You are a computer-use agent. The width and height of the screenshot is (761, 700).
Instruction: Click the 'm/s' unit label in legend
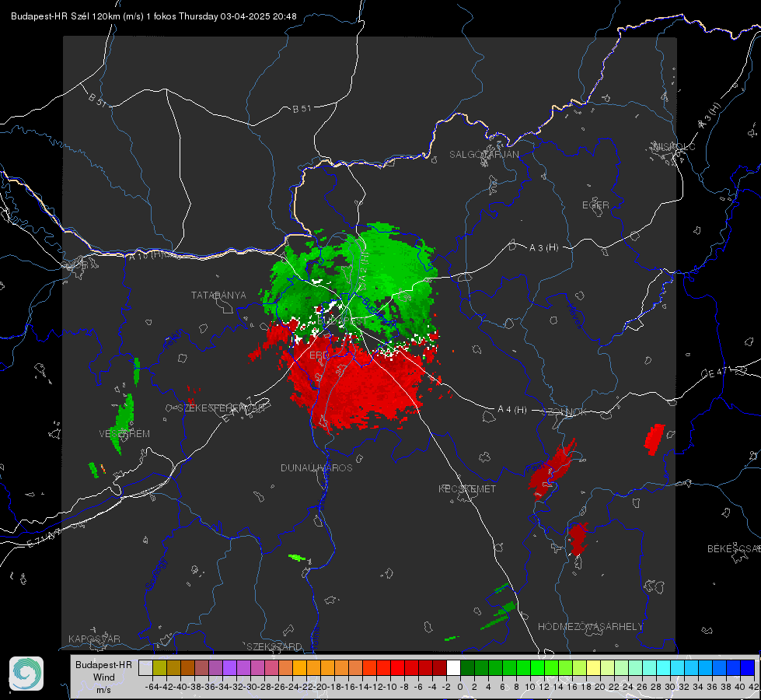104,689
